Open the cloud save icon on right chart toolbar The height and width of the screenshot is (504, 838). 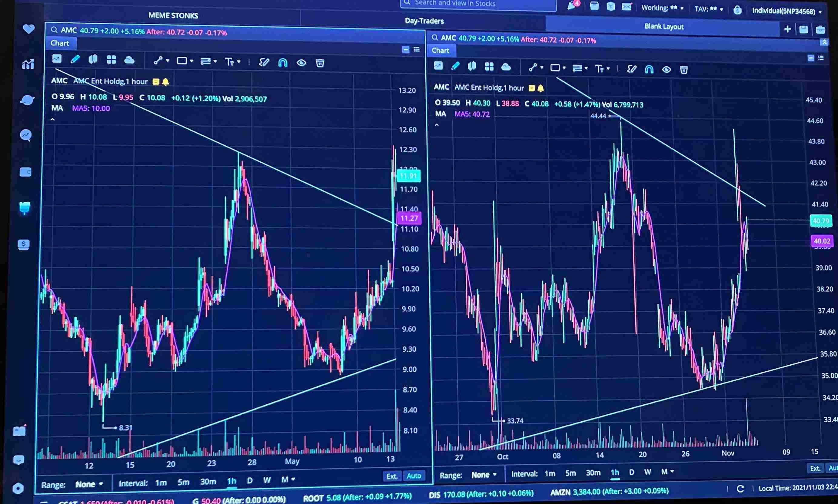506,67
